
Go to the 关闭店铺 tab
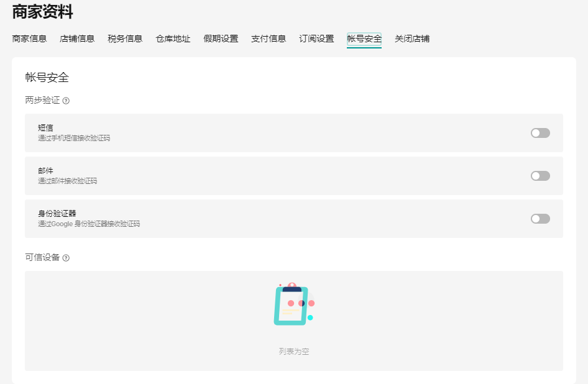pos(412,39)
